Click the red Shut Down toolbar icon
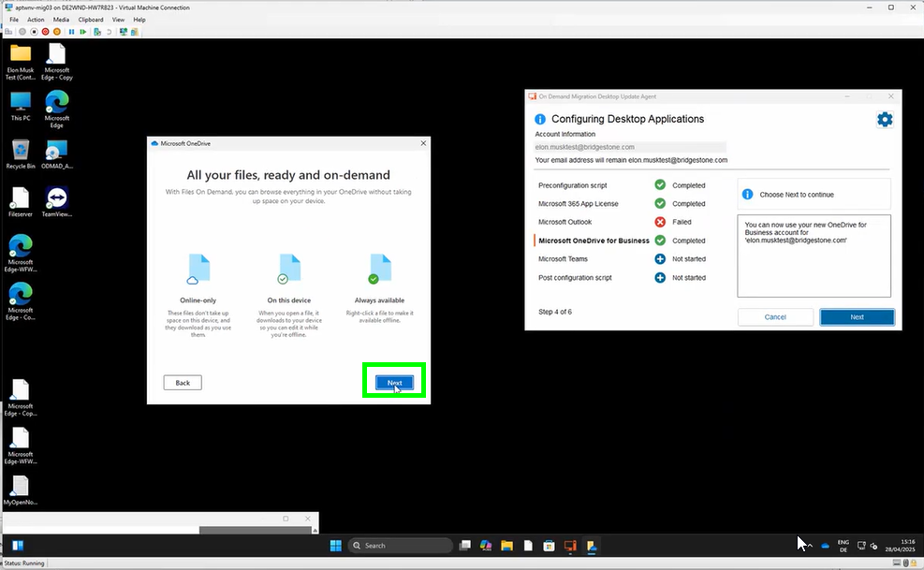This screenshot has height=570, width=924. coord(45,32)
